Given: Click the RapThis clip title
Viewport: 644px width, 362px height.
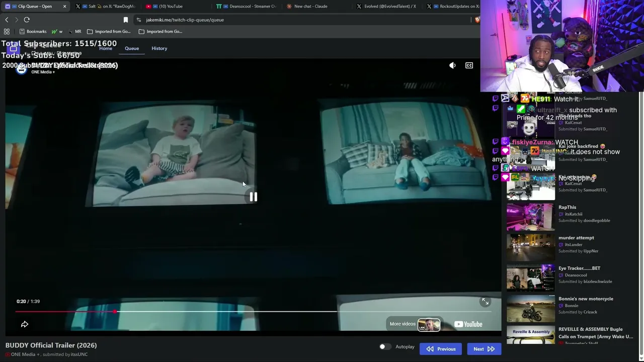Looking at the screenshot, I should [567, 207].
